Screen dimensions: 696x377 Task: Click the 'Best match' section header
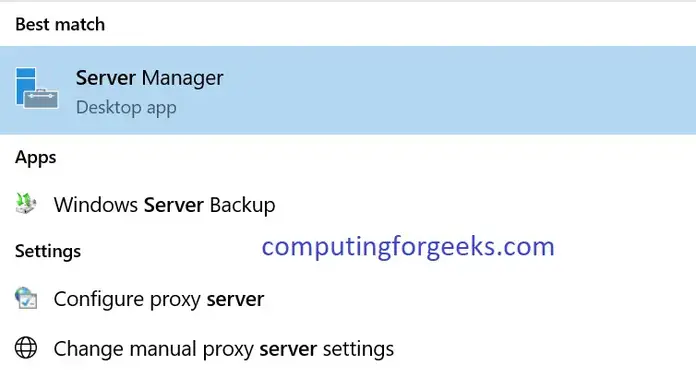click(x=60, y=24)
